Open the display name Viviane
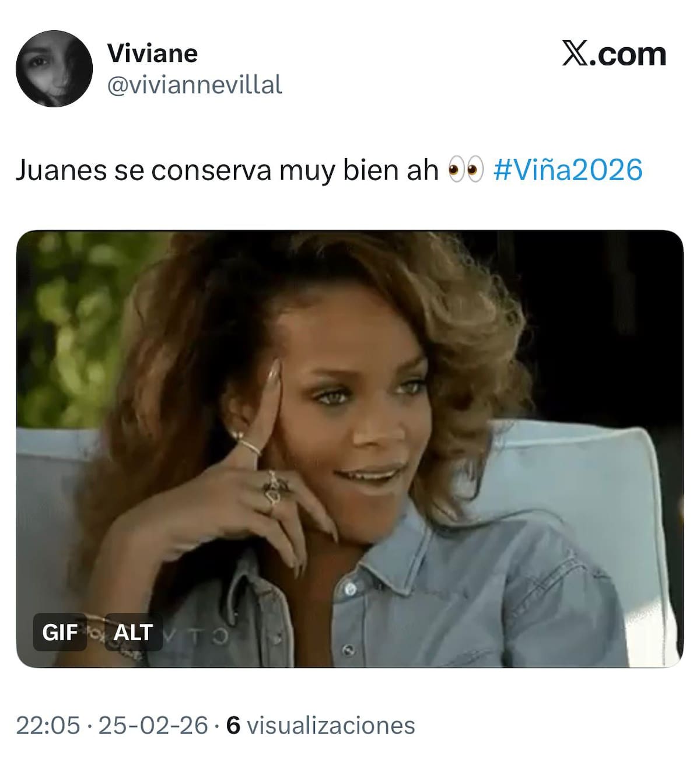 tap(152, 53)
